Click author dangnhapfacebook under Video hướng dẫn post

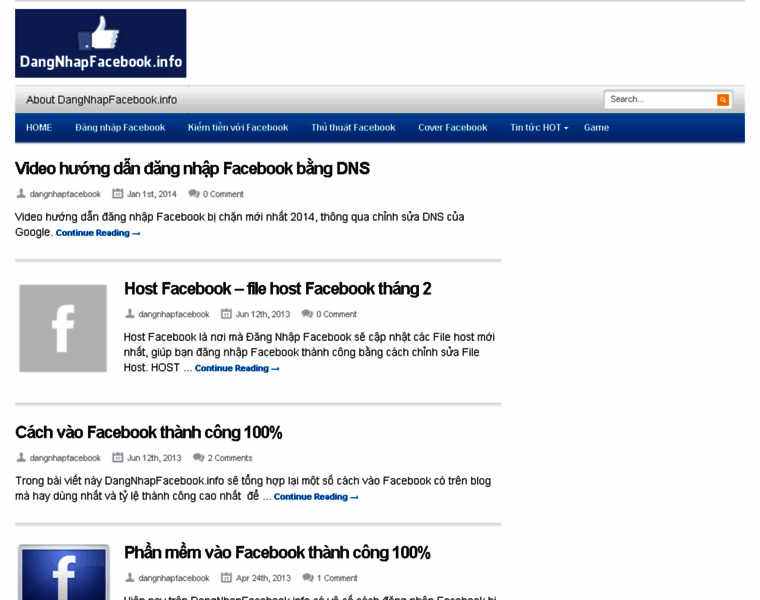(65, 194)
